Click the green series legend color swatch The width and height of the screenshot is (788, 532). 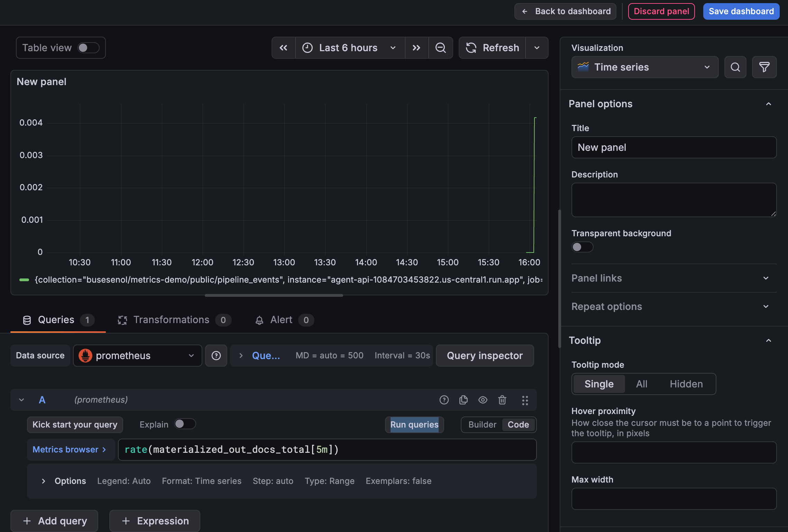(24, 279)
